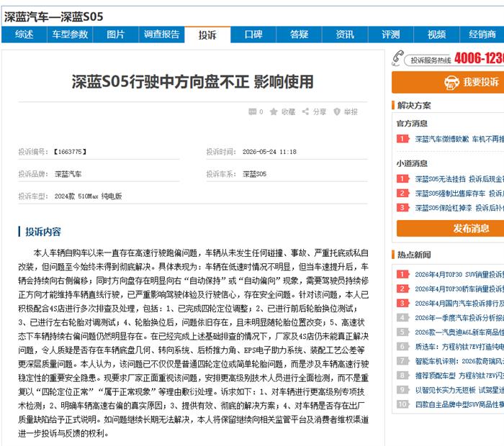Click the 解决方案 section heading
Viewport: 504px width, 446px height.
pos(414,105)
